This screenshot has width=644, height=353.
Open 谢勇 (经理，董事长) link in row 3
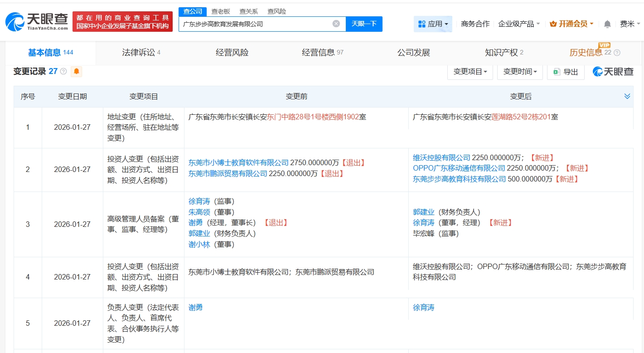(x=195, y=222)
